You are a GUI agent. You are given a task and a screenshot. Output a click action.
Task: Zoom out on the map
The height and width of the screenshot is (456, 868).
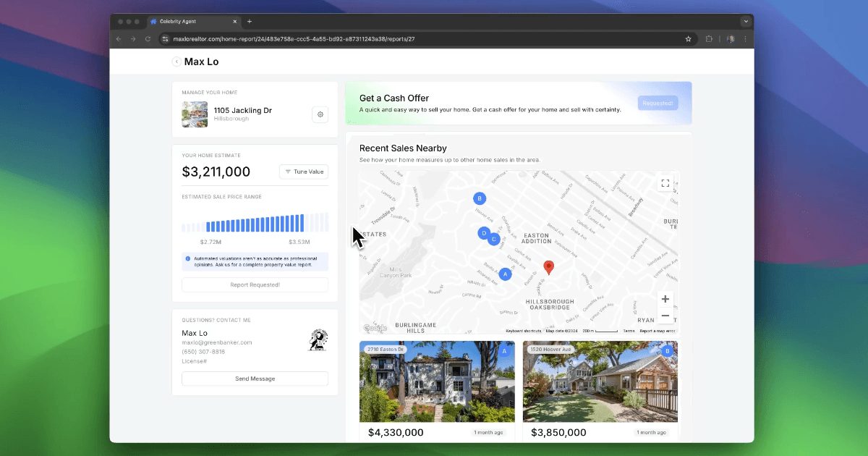click(665, 316)
